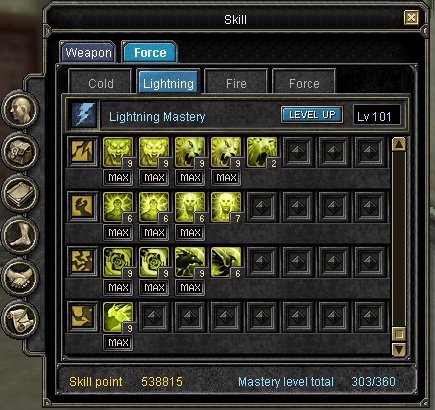Open the Cold mastery tab

pyautogui.click(x=101, y=83)
